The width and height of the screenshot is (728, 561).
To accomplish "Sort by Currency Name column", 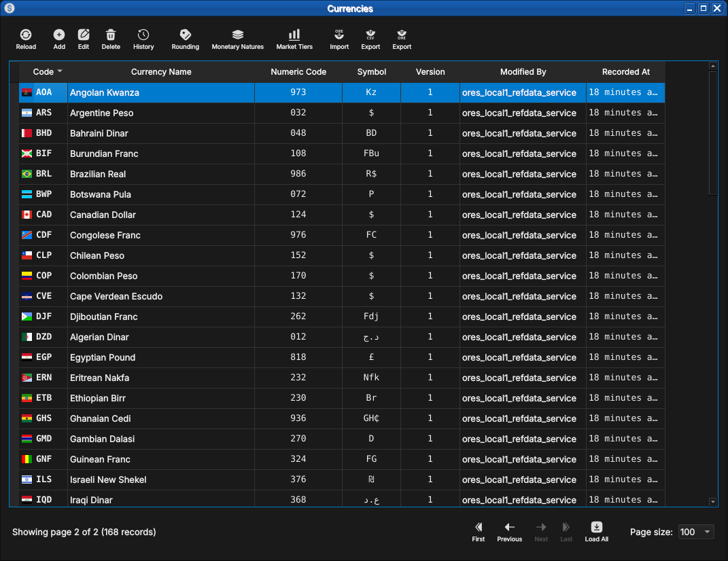I will (x=160, y=72).
